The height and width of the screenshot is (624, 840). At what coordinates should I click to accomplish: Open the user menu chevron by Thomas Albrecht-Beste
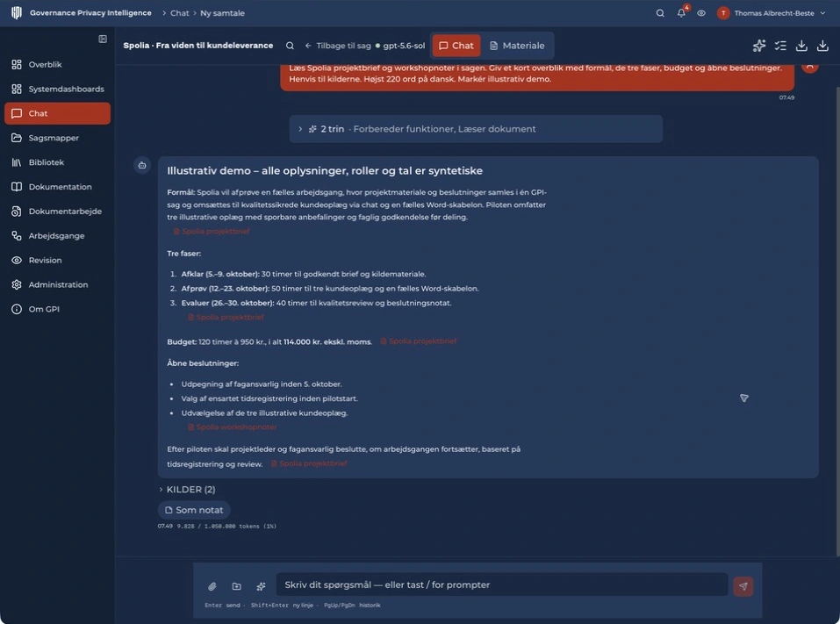tap(822, 13)
